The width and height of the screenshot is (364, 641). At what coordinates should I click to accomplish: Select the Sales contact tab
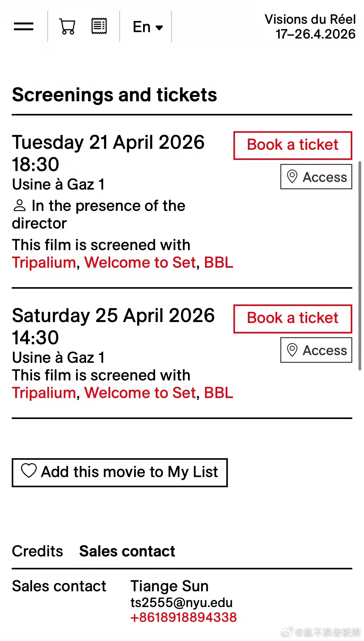[x=127, y=551]
